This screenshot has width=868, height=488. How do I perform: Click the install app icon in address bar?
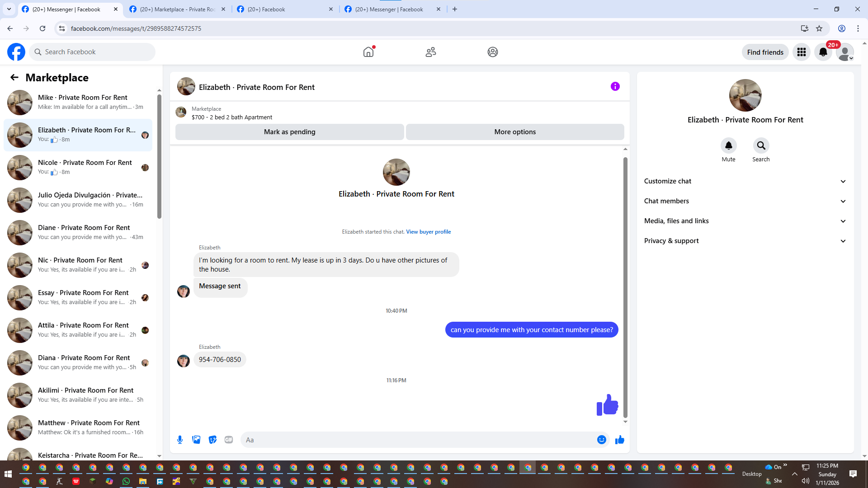tap(804, 28)
